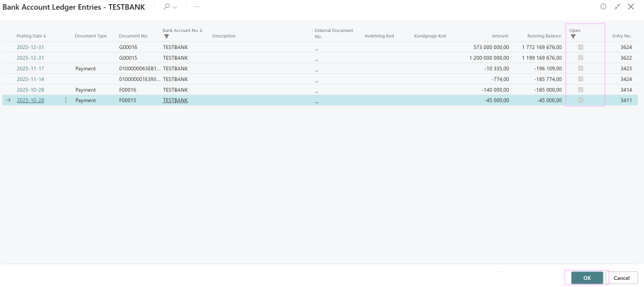Sort by the Posting Date column header
644x287 pixels.
coord(31,36)
